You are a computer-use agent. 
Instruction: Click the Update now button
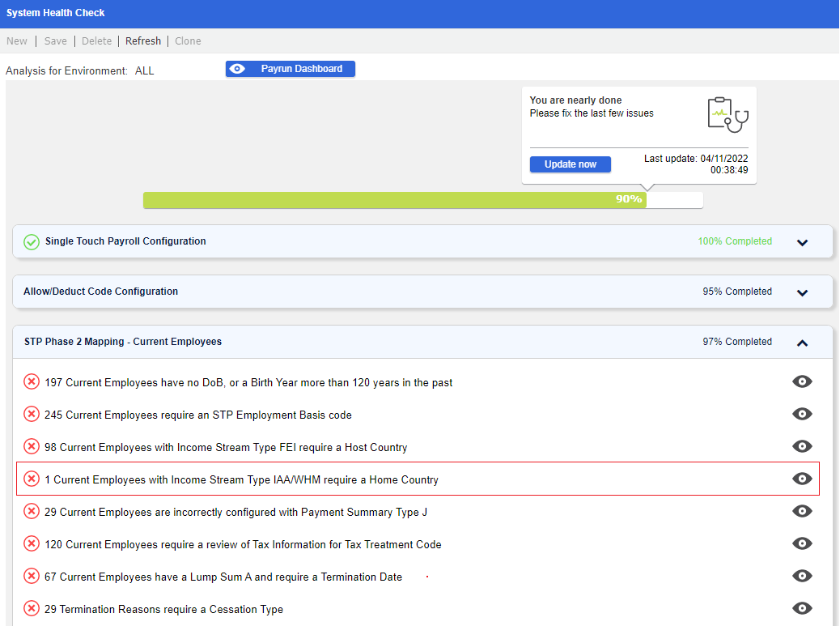tap(570, 164)
